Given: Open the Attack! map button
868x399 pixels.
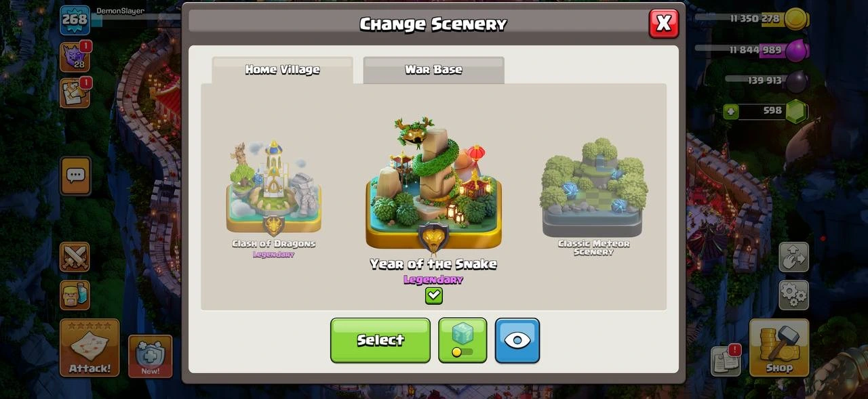Looking at the screenshot, I should point(90,348).
